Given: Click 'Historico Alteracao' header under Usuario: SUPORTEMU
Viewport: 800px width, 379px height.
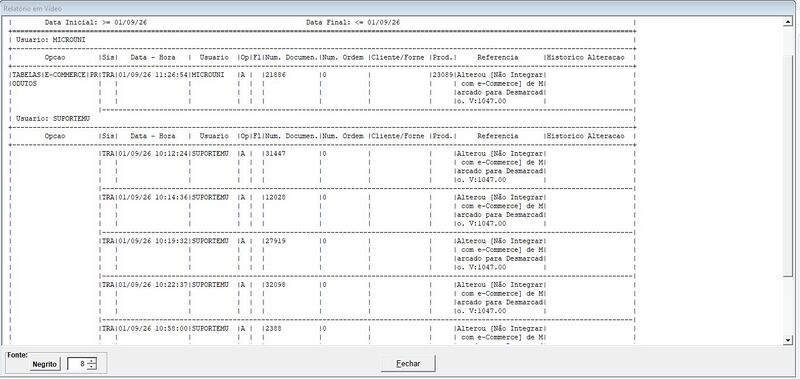Looking at the screenshot, I should 585,136.
